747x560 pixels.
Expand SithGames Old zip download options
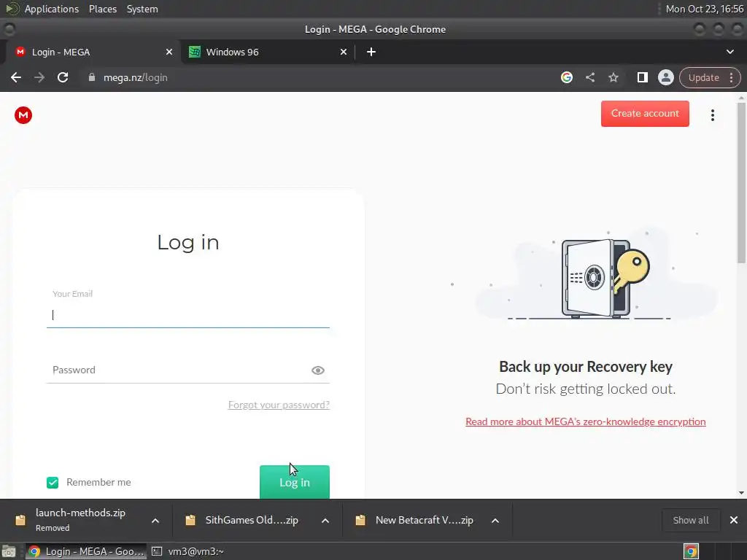(x=325, y=521)
